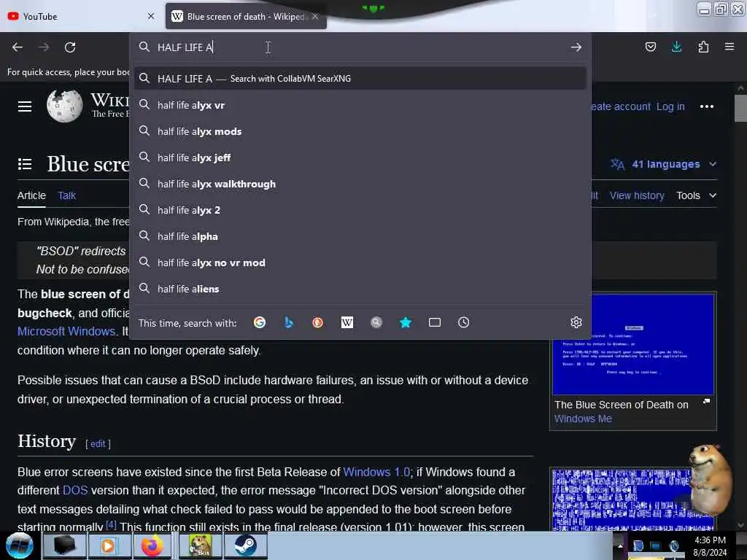The image size is (747, 560).
Task: Open the Windows Me caption link
Action: 583,419
